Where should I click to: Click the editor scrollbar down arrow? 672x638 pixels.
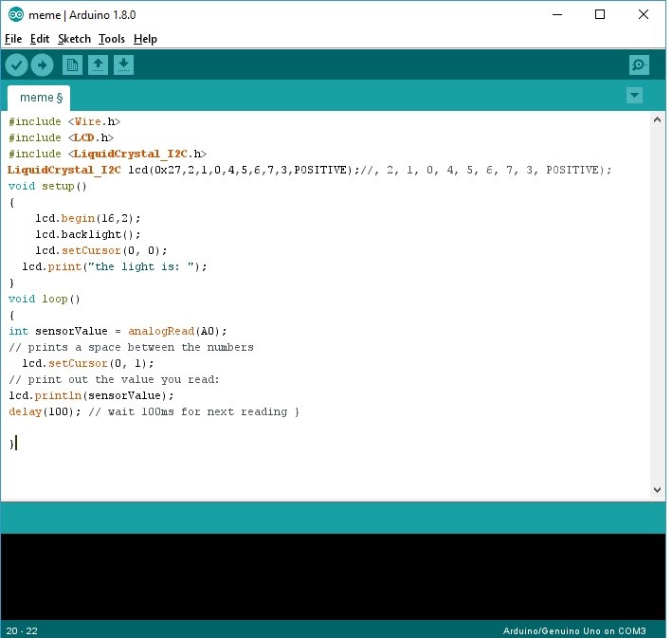pyautogui.click(x=657, y=490)
